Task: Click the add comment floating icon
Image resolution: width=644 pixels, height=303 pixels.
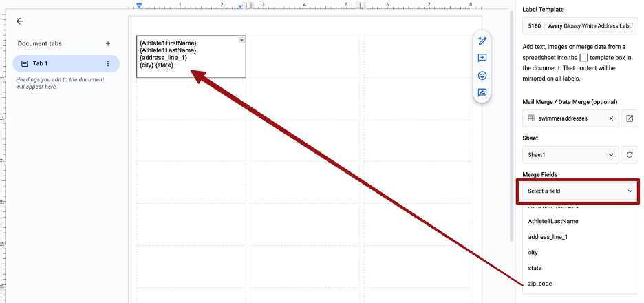Action: click(x=482, y=58)
